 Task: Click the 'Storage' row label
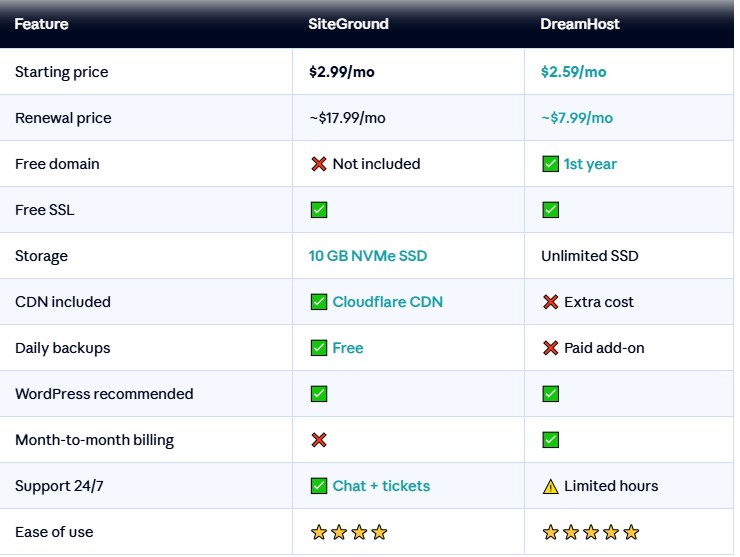pyautogui.click(x=42, y=256)
